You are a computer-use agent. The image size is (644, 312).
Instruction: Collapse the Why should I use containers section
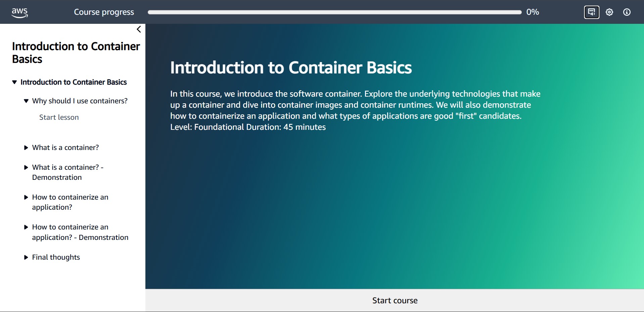(x=26, y=101)
